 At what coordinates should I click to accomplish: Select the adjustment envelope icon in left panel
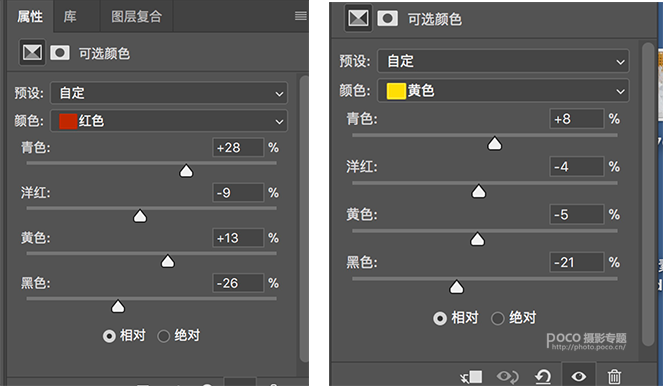coord(32,53)
